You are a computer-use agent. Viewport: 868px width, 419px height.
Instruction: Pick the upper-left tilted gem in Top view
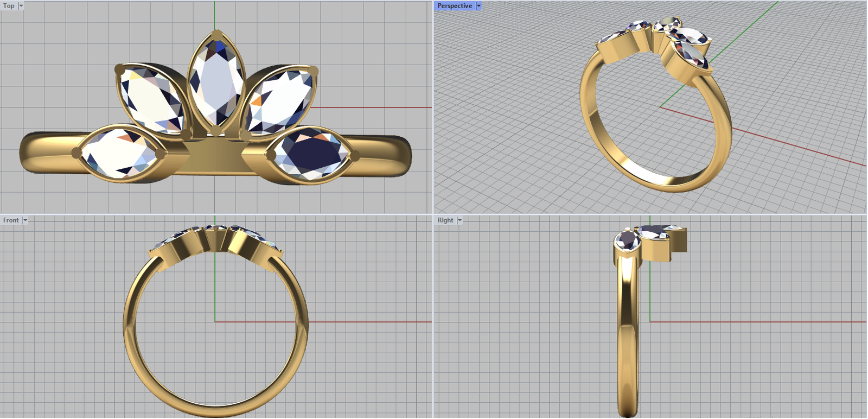[151, 99]
